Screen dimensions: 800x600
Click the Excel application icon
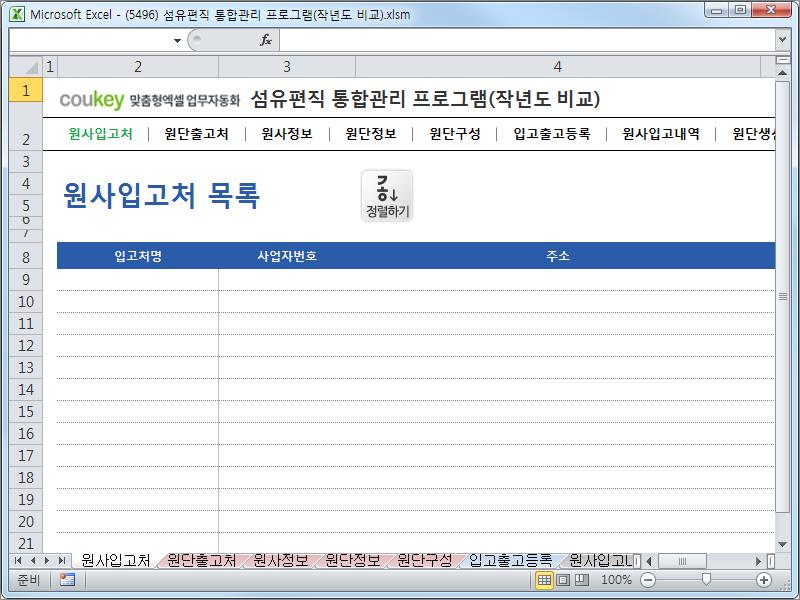pos(17,14)
